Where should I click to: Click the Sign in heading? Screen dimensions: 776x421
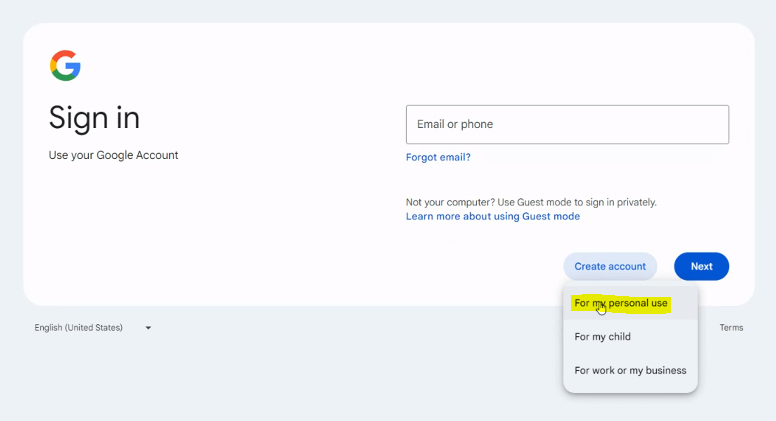click(x=94, y=118)
